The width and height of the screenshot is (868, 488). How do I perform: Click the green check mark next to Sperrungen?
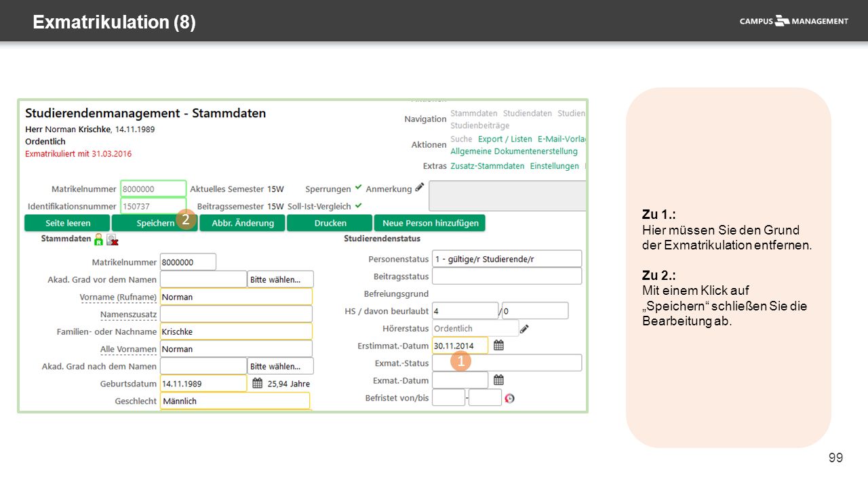click(359, 188)
